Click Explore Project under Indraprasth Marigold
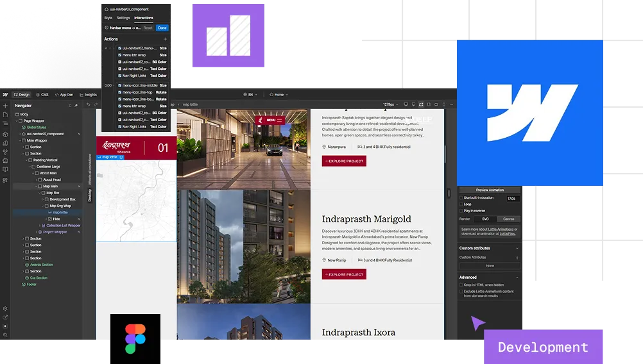Image resolution: width=643 pixels, height=364 pixels. 344,275
